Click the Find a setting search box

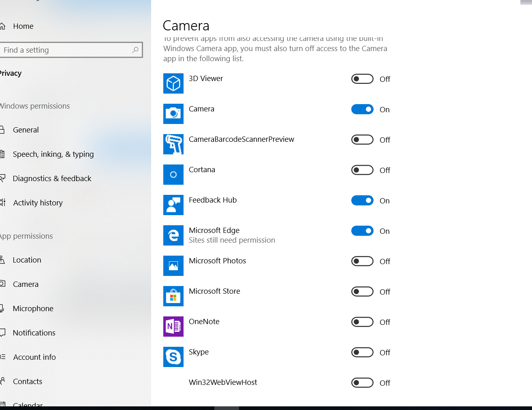tap(71, 50)
